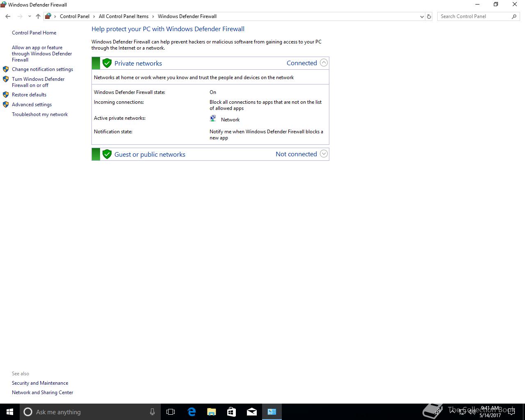525x420 pixels.
Task: Click the Cortana microphone icon
Action: (x=152, y=412)
